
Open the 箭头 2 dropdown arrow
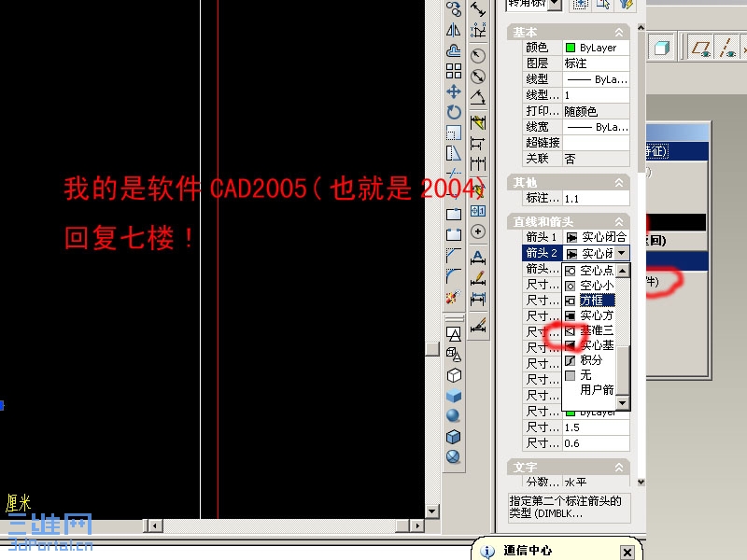(621, 253)
